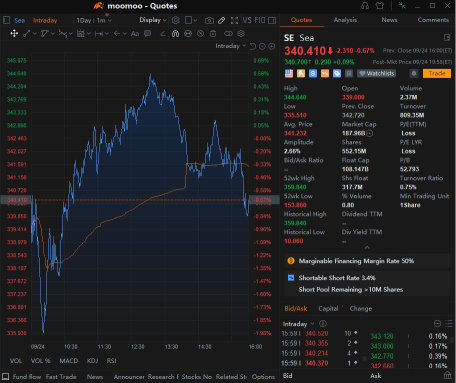Set a price alert with bell icon

pyautogui.click(x=414, y=73)
